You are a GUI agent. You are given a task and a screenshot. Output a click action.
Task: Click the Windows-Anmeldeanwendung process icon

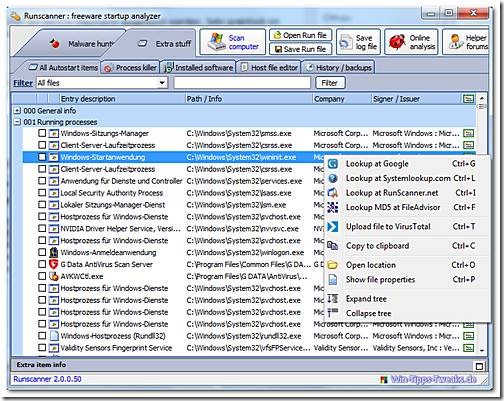[53, 252]
